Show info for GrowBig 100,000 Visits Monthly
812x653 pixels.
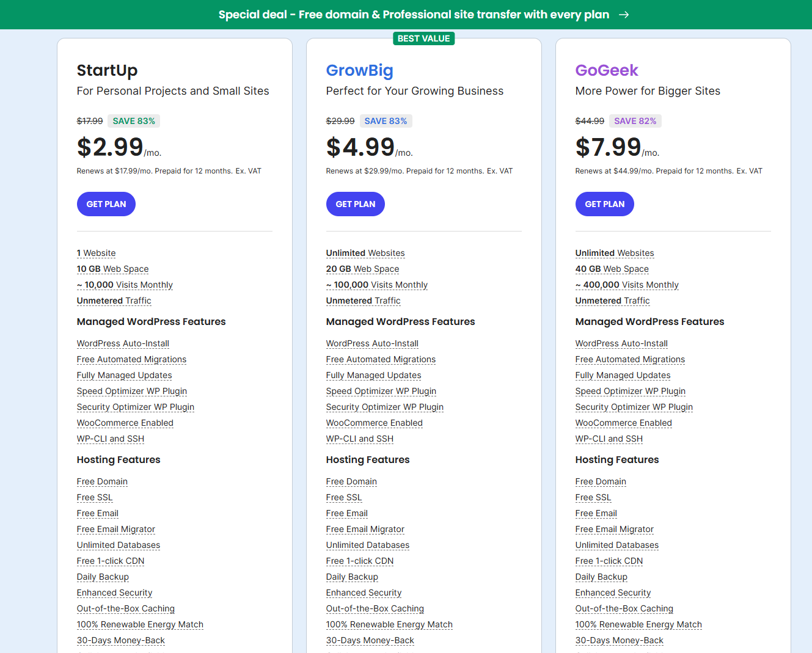click(x=377, y=285)
